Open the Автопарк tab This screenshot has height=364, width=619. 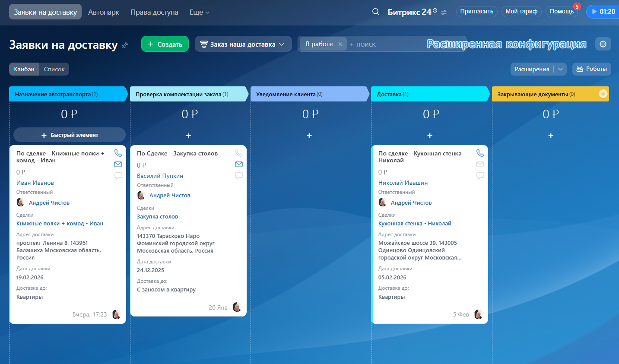tap(104, 12)
